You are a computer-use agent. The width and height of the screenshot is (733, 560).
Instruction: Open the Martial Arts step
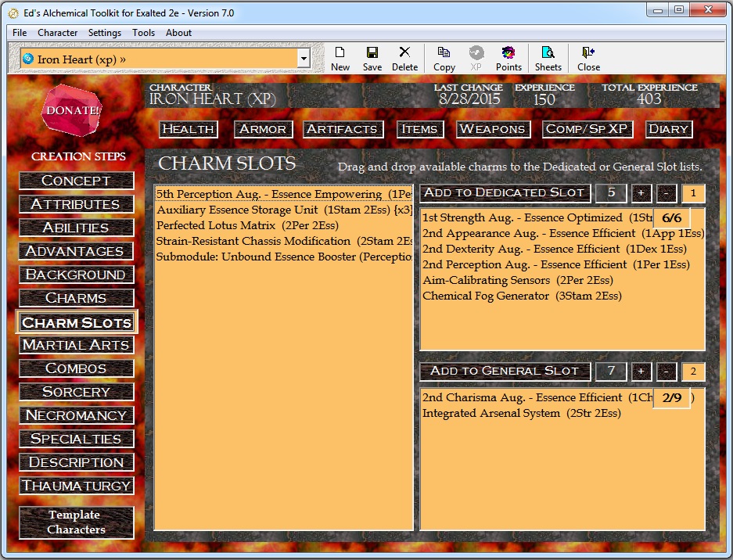click(x=76, y=345)
